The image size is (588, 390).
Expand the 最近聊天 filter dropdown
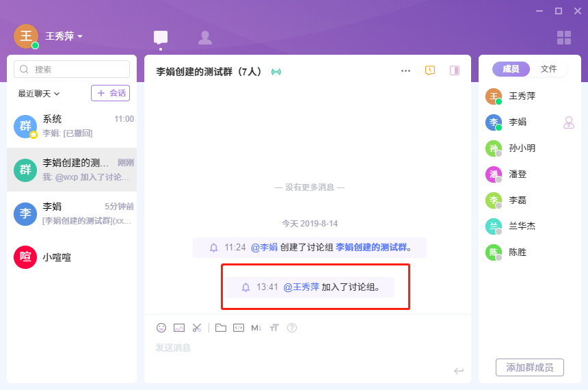tap(39, 94)
